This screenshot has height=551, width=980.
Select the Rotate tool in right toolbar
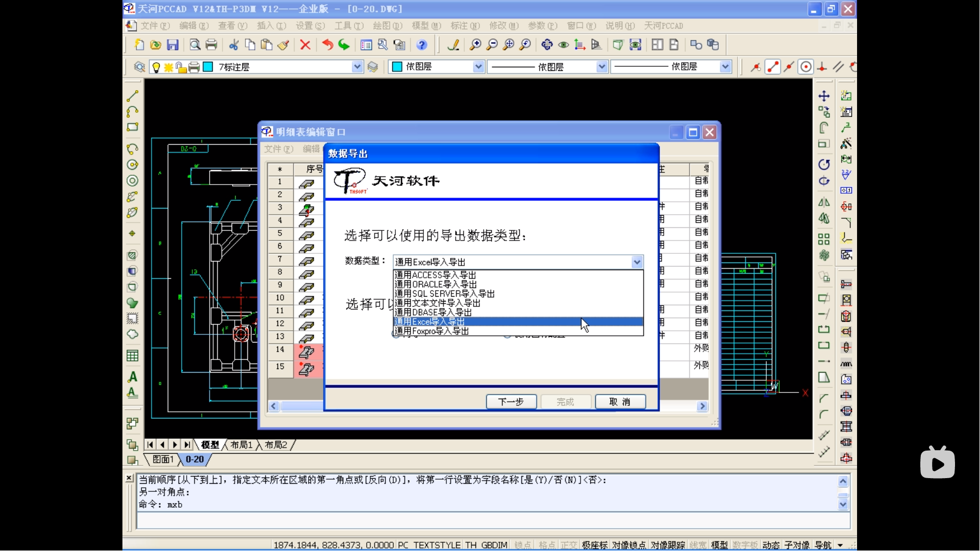point(824,164)
